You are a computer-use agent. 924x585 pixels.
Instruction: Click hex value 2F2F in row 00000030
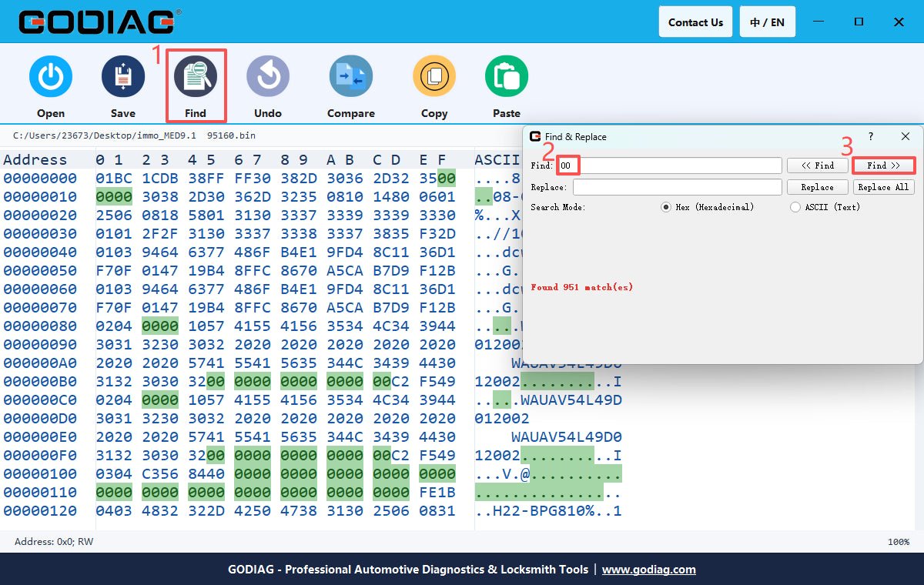(160, 234)
